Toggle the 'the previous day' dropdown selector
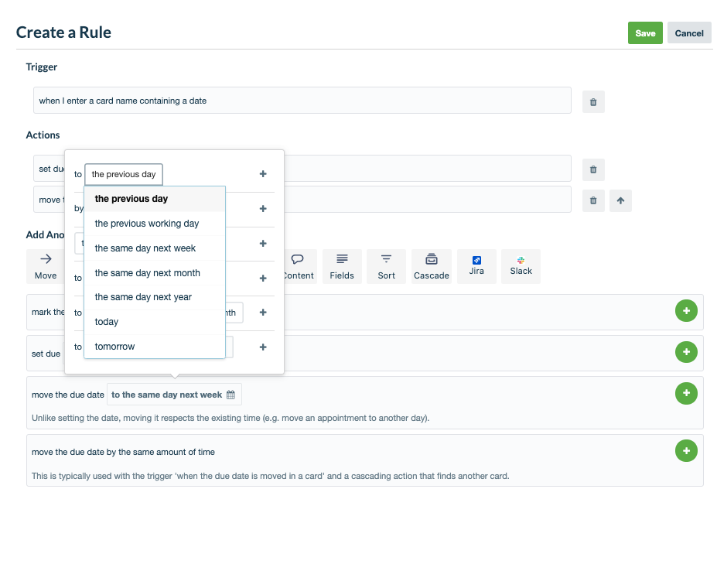This screenshot has height=588, width=717. click(x=124, y=174)
